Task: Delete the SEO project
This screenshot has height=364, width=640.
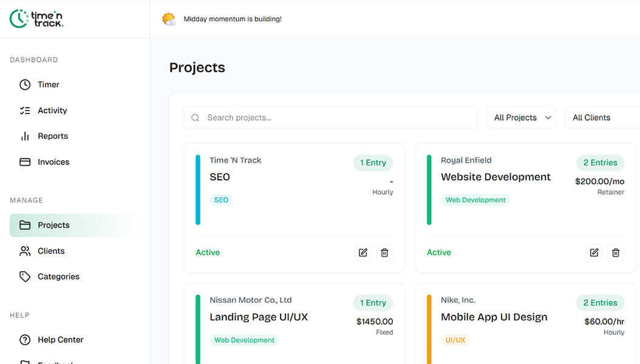Action: pyautogui.click(x=384, y=253)
